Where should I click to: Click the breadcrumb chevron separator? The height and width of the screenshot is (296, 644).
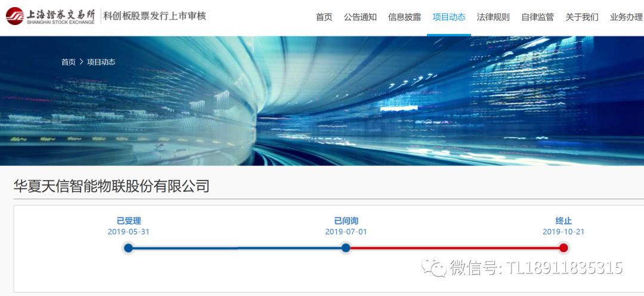(81, 62)
